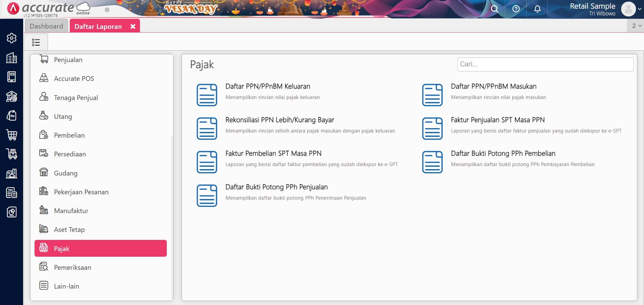Screen dimensions: 644x305
Task: Select the Aset Tetap report category
Action: pyautogui.click(x=69, y=230)
